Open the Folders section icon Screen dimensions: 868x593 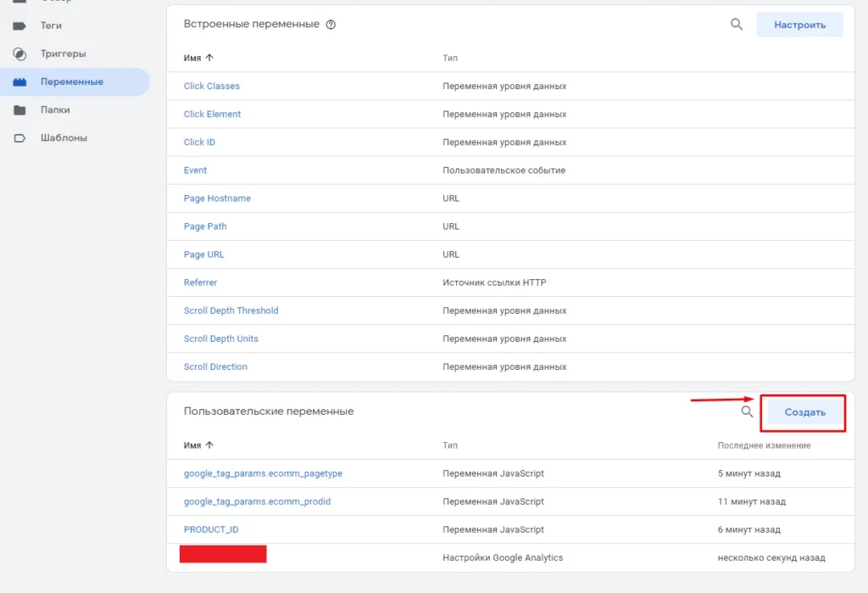[x=19, y=109]
